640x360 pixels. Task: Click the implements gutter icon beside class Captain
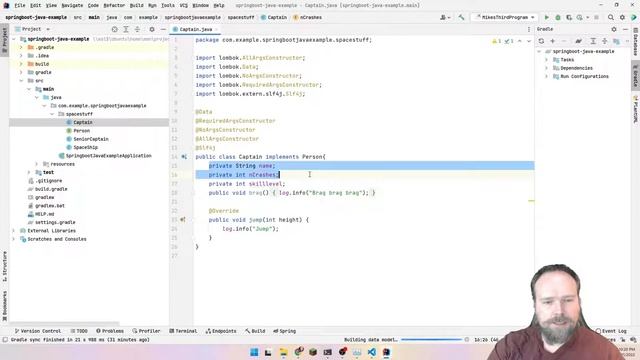pos(184,157)
